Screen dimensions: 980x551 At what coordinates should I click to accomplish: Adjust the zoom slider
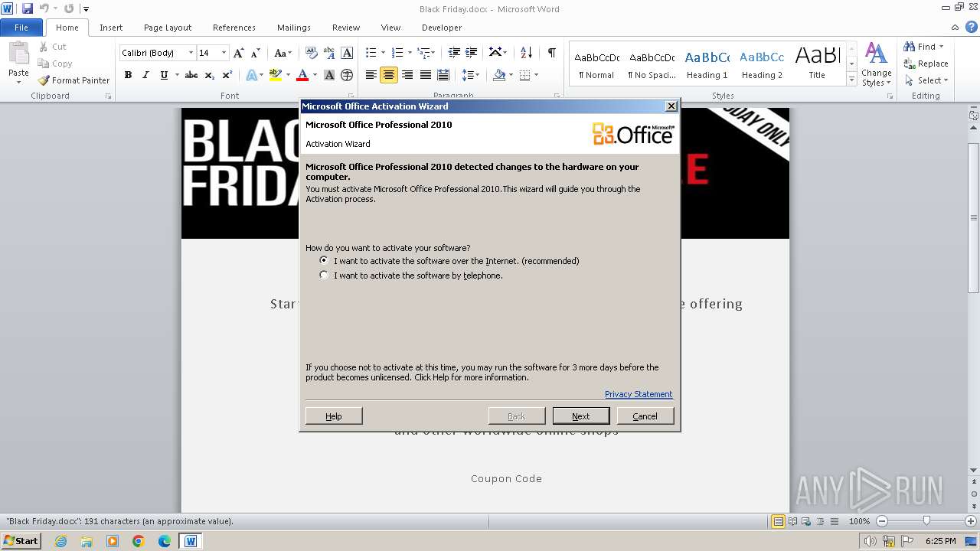point(926,520)
